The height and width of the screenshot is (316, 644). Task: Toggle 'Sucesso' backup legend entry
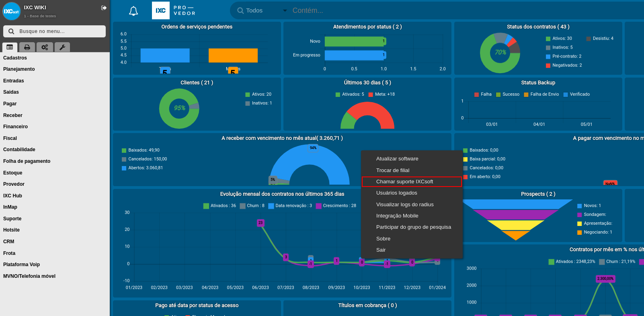(x=508, y=94)
